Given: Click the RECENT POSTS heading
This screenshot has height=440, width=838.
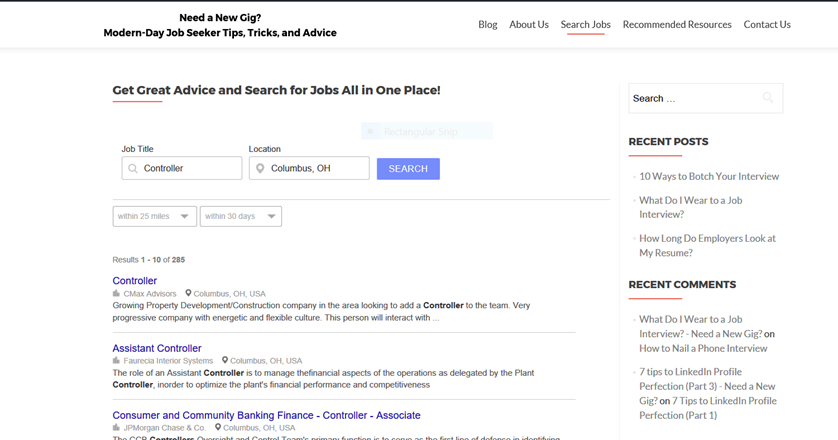Looking at the screenshot, I should pyautogui.click(x=668, y=142).
